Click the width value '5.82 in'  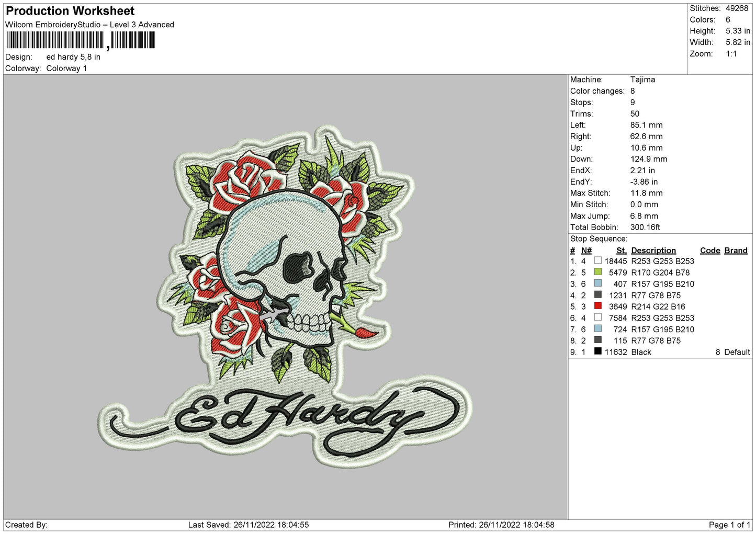[x=738, y=42]
